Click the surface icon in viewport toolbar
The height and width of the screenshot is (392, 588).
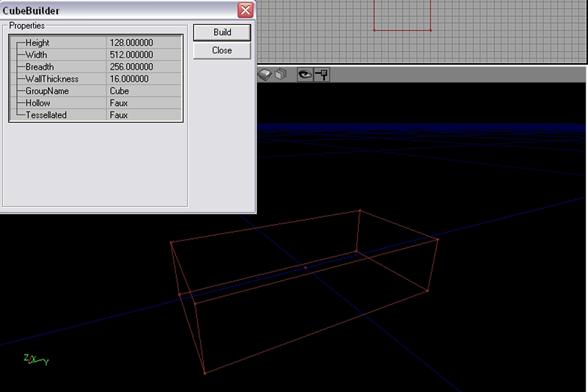pyautogui.click(x=265, y=74)
